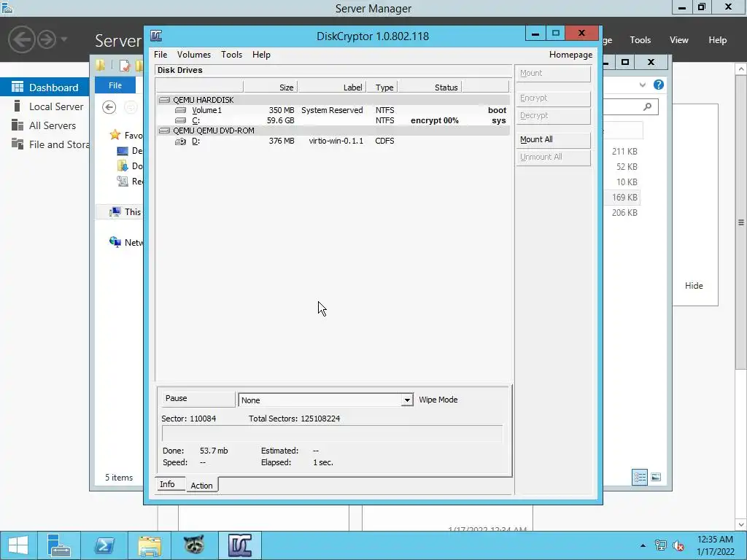
Task: Switch Explorer to large icons view
Action: tap(656, 477)
